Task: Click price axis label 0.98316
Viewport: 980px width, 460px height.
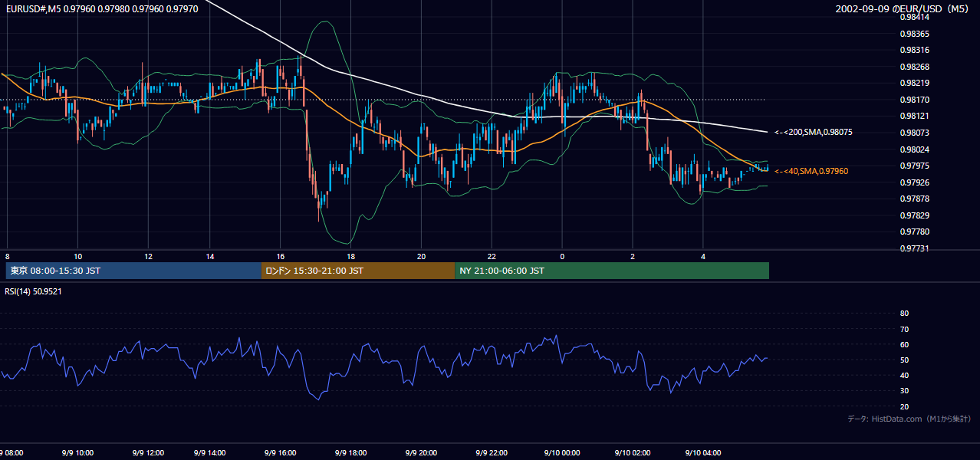Action: coord(914,50)
